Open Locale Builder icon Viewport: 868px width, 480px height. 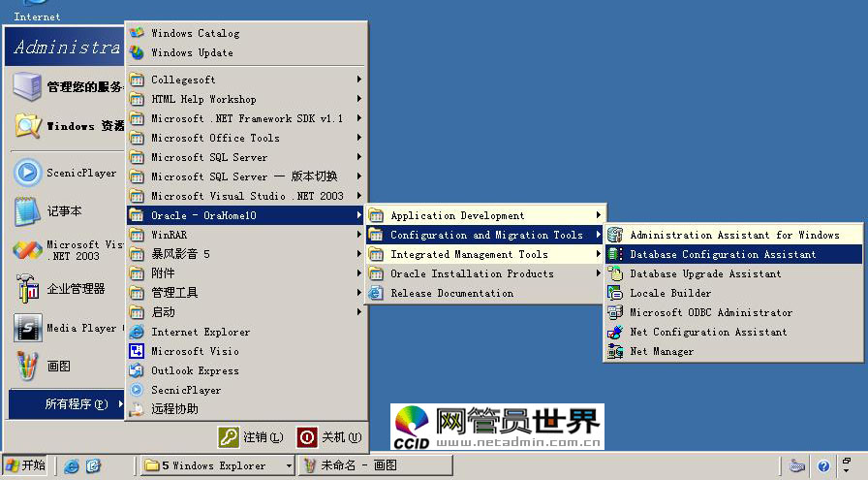pos(615,293)
